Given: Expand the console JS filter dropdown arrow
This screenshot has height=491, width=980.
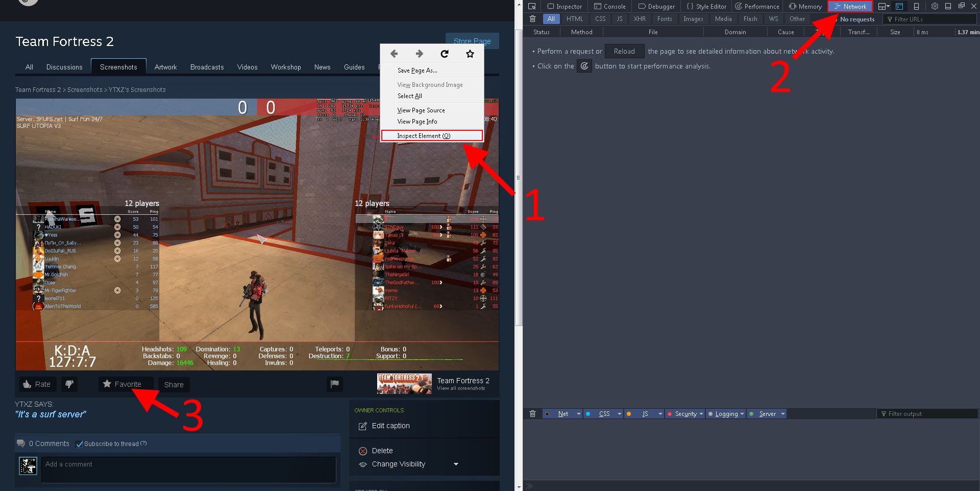Looking at the screenshot, I should [x=660, y=414].
